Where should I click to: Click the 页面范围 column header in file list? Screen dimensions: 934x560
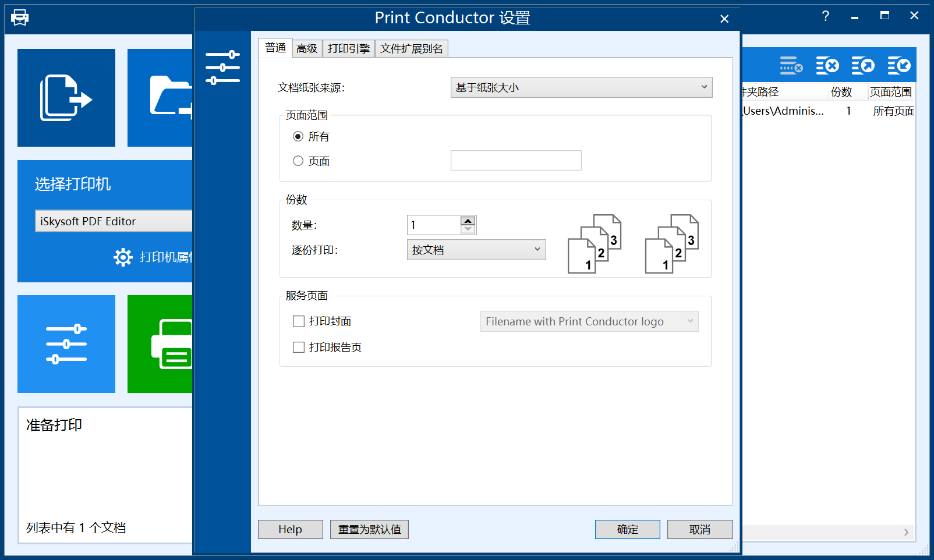point(890,92)
